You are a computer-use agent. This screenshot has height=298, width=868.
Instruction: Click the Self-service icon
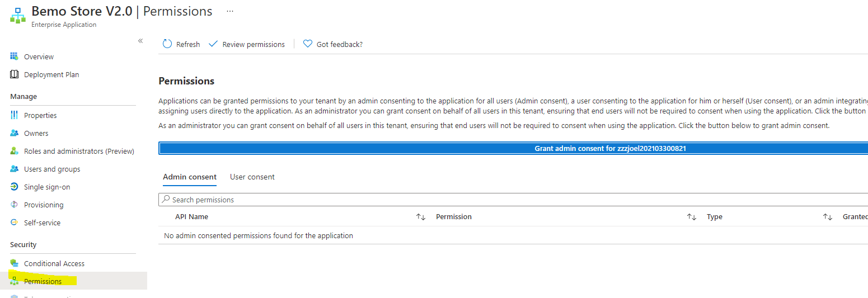pyautogui.click(x=15, y=223)
